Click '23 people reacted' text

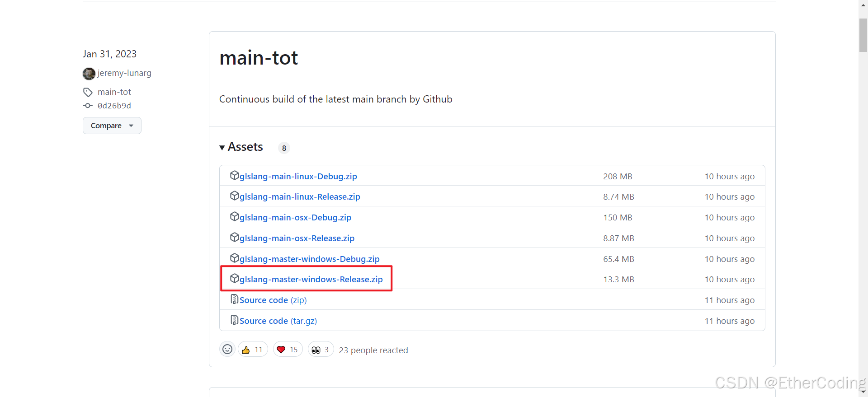click(373, 350)
